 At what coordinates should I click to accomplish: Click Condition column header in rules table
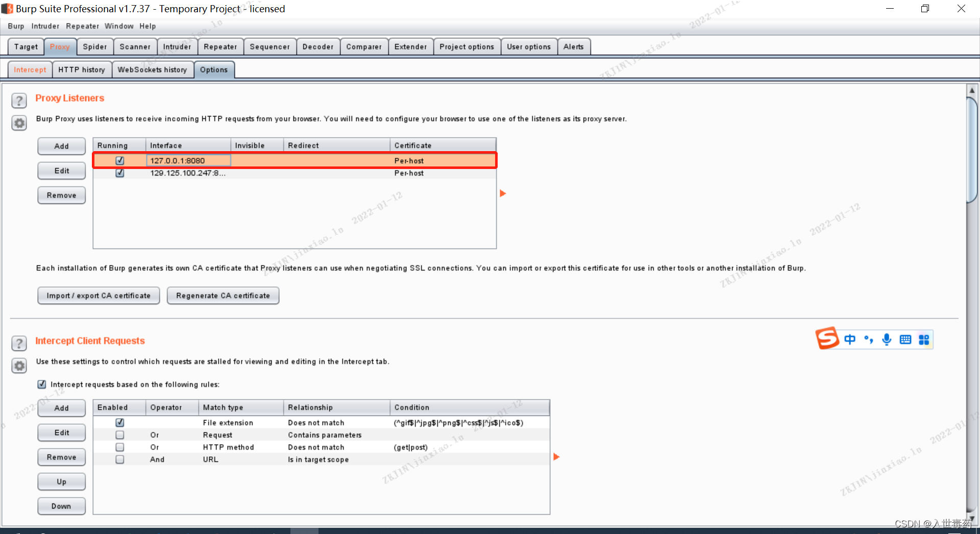click(470, 407)
